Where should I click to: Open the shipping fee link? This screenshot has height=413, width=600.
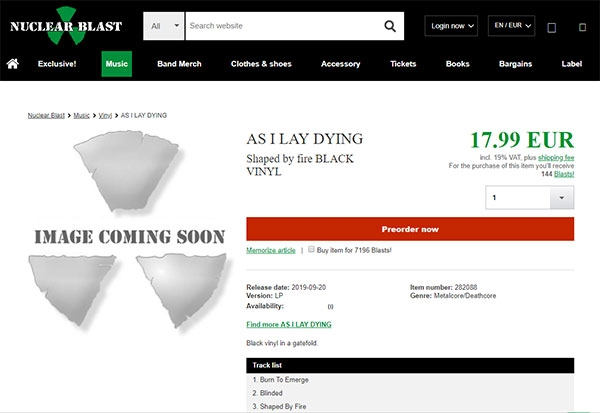pyautogui.click(x=556, y=157)
